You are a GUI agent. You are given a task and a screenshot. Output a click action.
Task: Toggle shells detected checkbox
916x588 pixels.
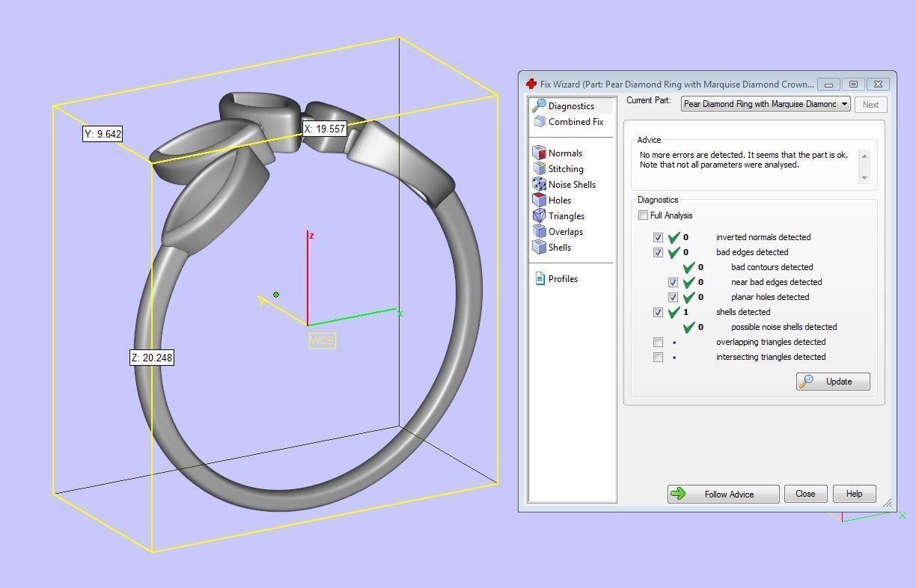pos(658,312)
